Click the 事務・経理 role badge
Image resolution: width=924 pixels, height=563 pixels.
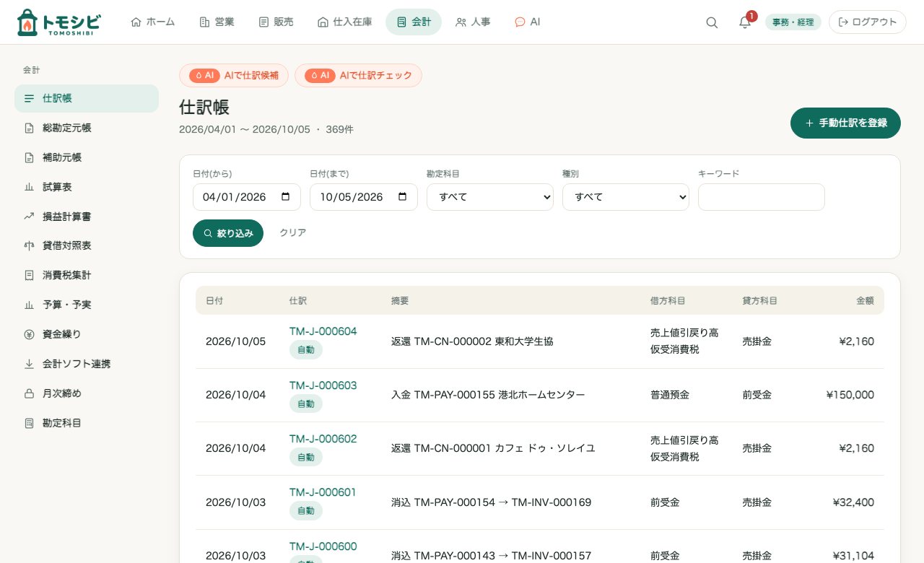793,22
